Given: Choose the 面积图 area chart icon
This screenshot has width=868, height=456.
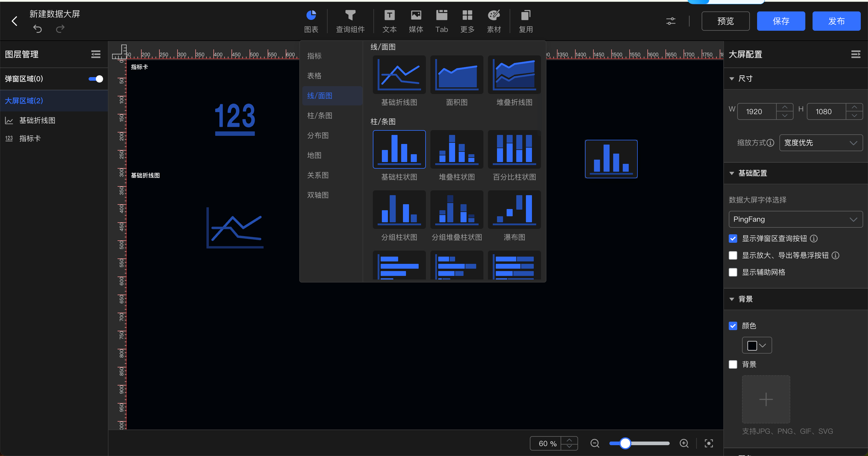Looking at the screenshot, I should click(x=457, y=75).
